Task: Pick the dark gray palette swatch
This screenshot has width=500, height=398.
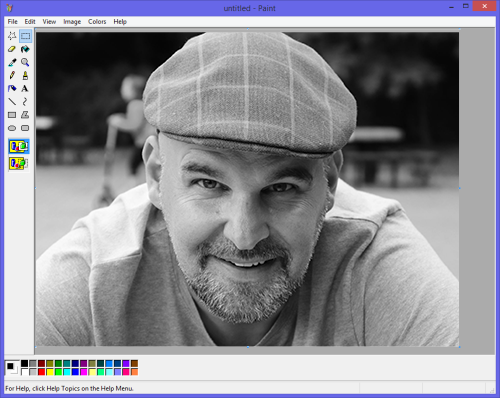Action: [x=33, y=363]
